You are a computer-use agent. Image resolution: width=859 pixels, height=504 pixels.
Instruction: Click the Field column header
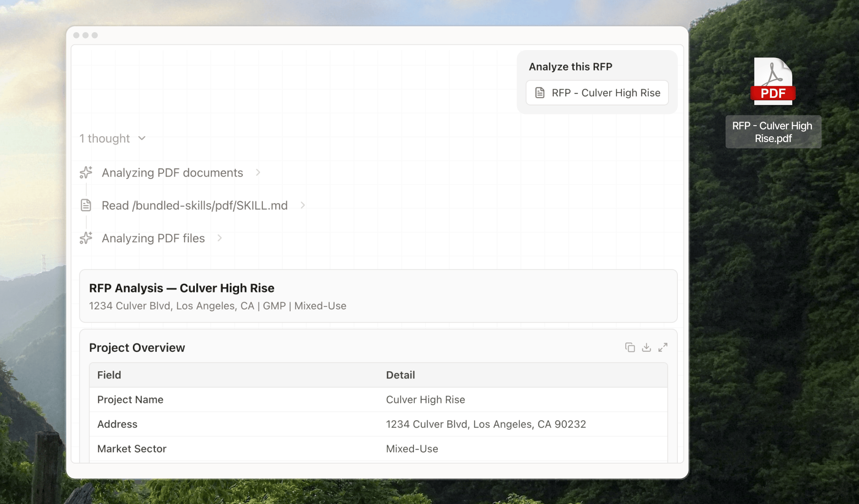coord(109,375)
